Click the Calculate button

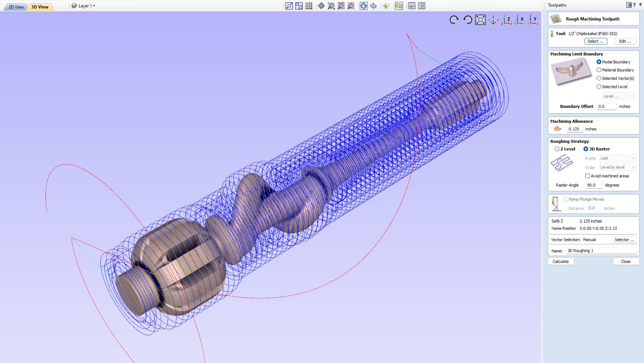click(561, 262)
